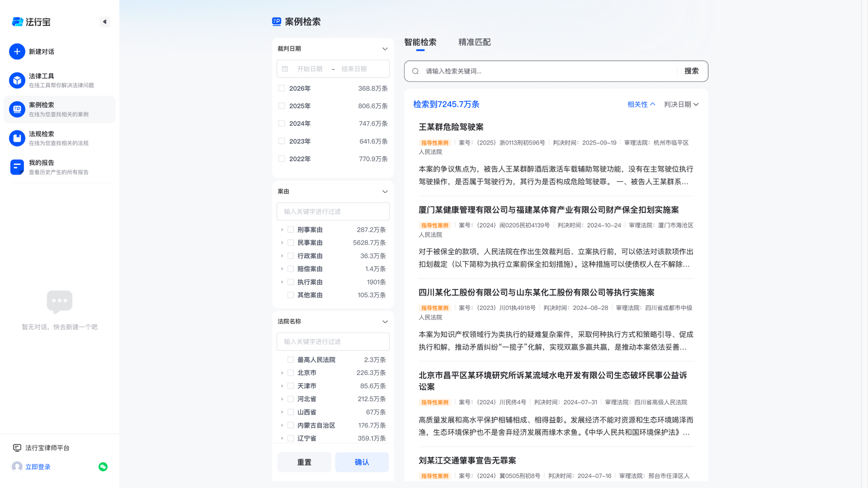Expand the 行政案由 tree arrow

coord(282,256)
